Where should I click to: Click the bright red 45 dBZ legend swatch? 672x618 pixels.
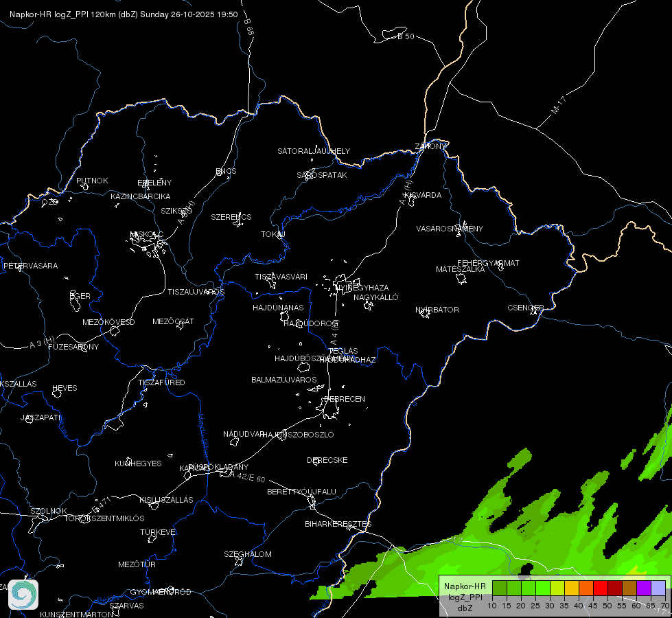(x=601, y=588)
